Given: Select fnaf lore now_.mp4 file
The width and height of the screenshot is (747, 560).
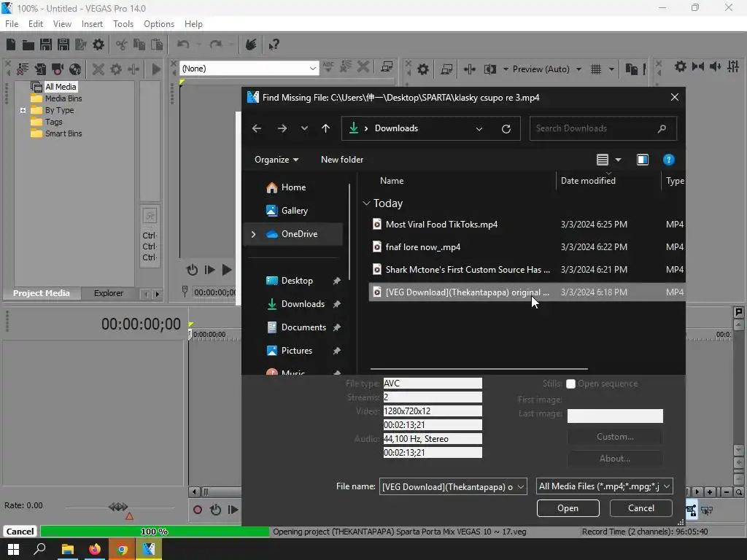Looking at the screenshot, I should (x=527, y=246).
